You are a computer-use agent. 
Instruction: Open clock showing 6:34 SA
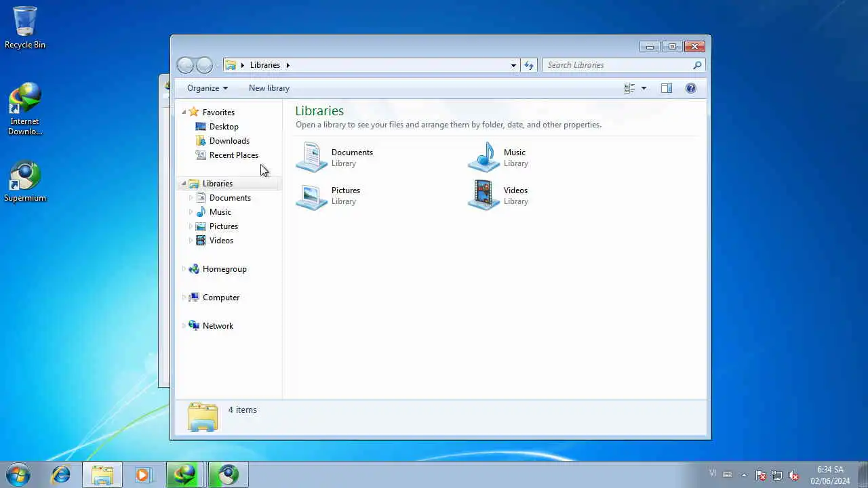[830, 475]
